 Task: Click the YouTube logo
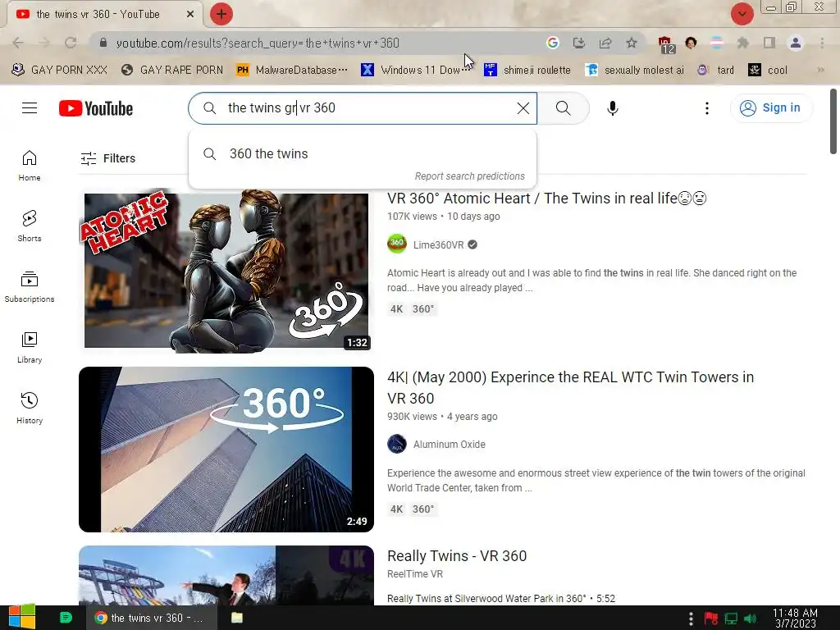96,108
